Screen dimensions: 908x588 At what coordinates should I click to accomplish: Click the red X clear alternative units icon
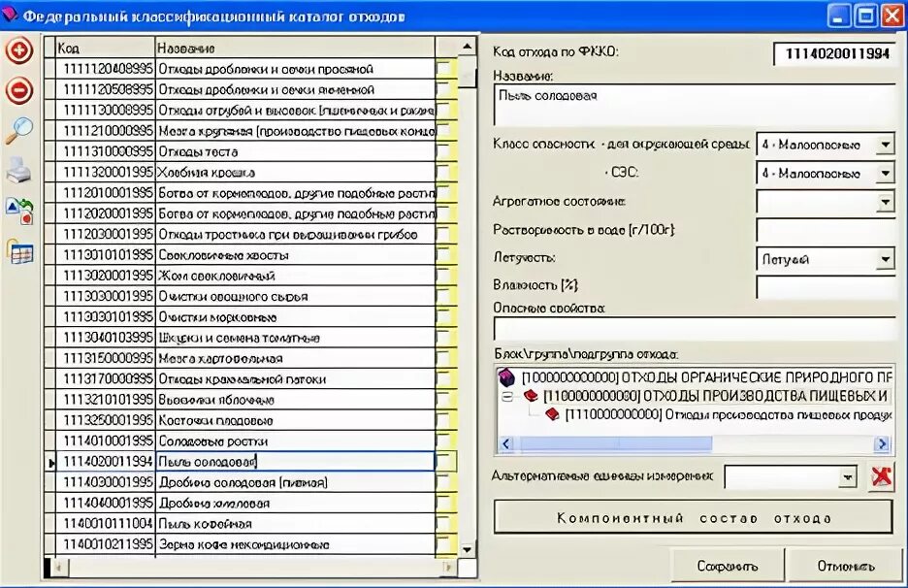point(881,476)
